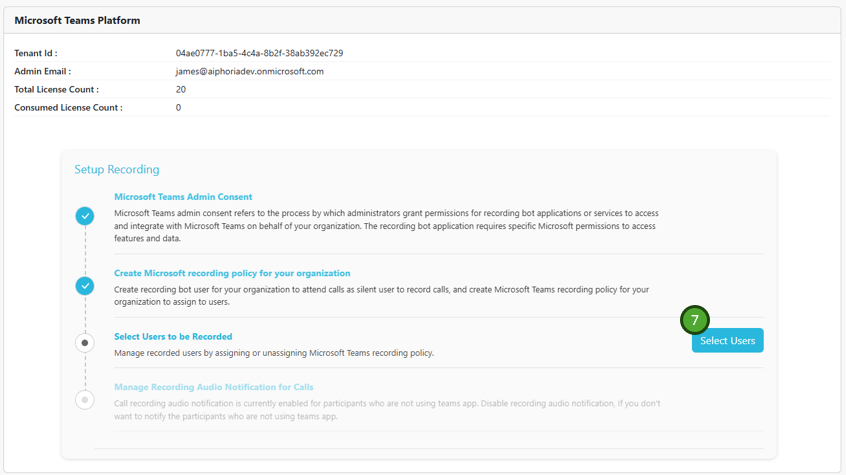Click the Select Users current step indicator
This screenshot has width=846, height=475.
[x=85, y=343]
